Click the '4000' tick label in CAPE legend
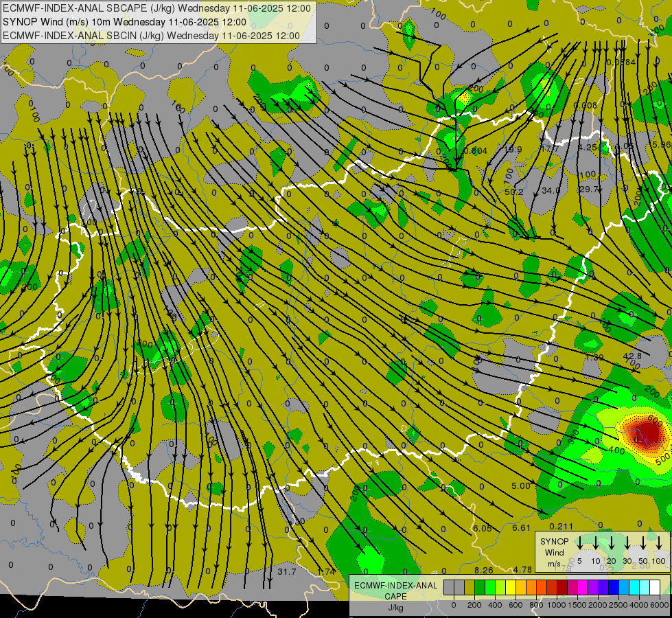 click(639, 605)
